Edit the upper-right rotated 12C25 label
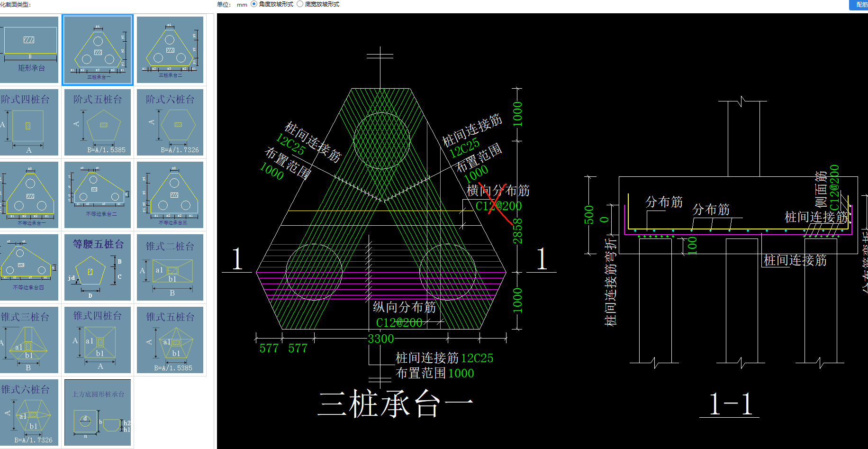 [x=464, y=148]
